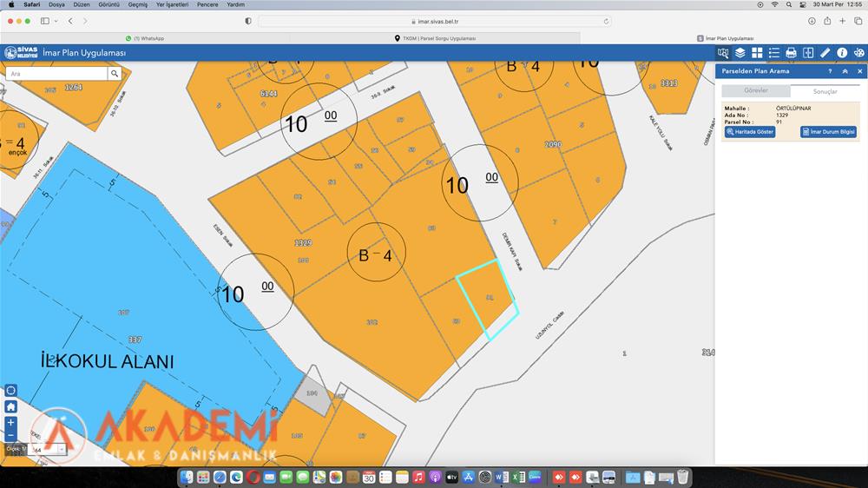Screen dimensions: 868x488
Task: Click the Haritada Göster button
Action: tap(750, 132)
